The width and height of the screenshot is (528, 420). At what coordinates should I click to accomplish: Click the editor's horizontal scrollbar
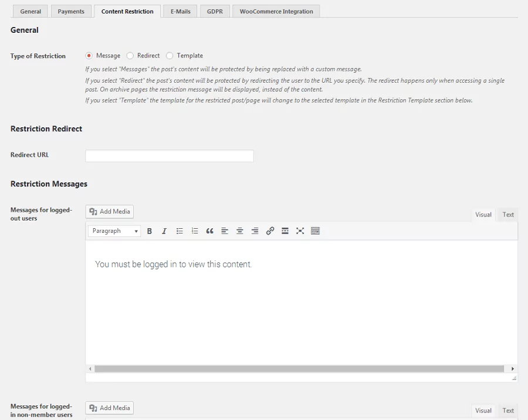[299, 369]
